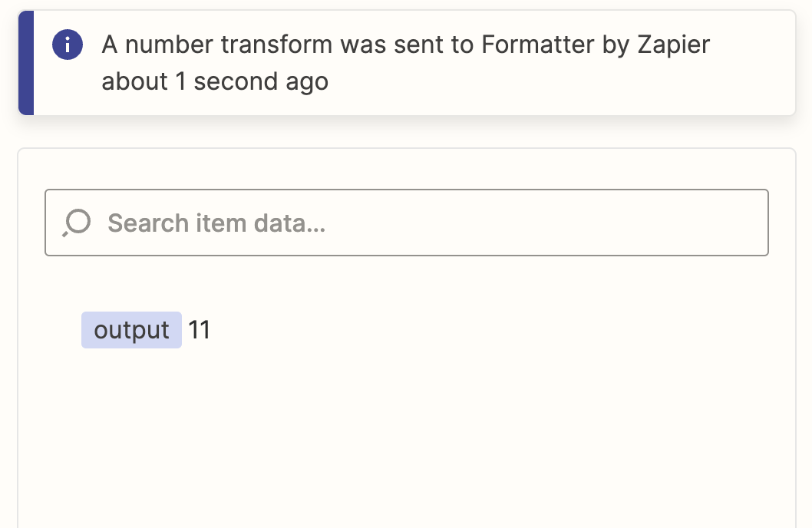The width and height of the screenshot is (812, 528).
Task: Click the info icon in the notification
Action: click(68, 45)
